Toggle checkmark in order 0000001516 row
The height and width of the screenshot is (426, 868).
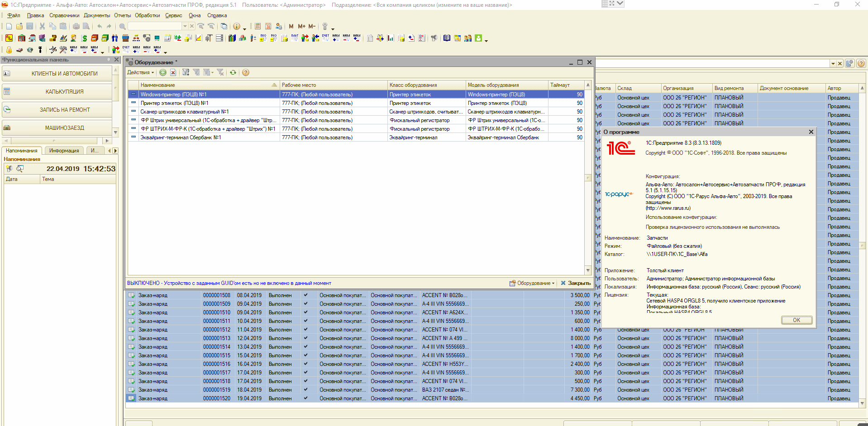tap(305, 364)
